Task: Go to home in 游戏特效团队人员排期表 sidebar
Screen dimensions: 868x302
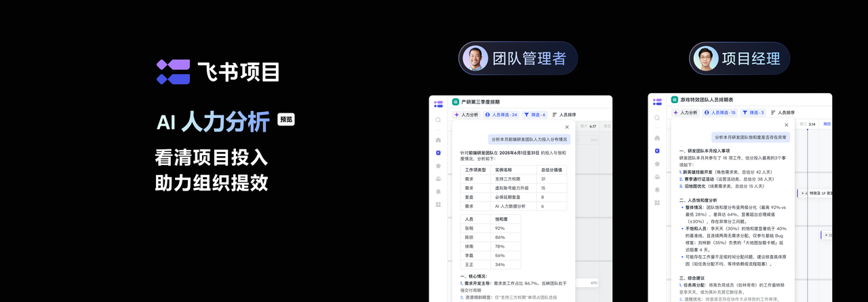Action: coord(657,138)
